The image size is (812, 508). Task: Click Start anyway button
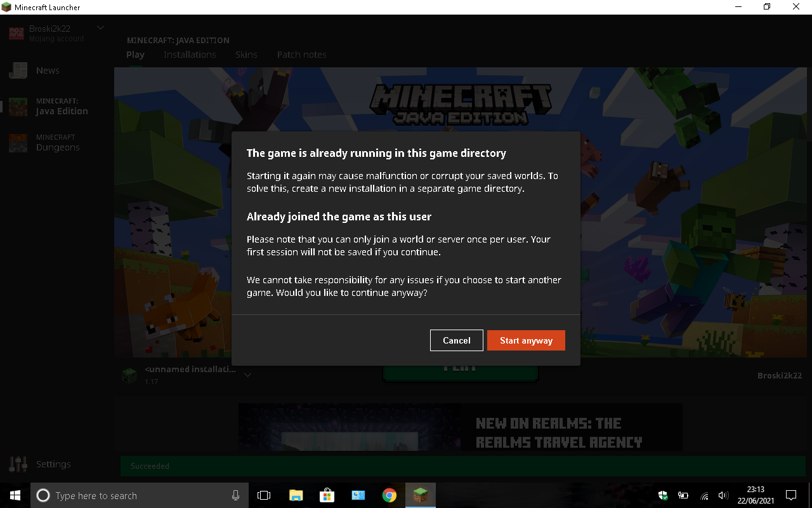526,340
